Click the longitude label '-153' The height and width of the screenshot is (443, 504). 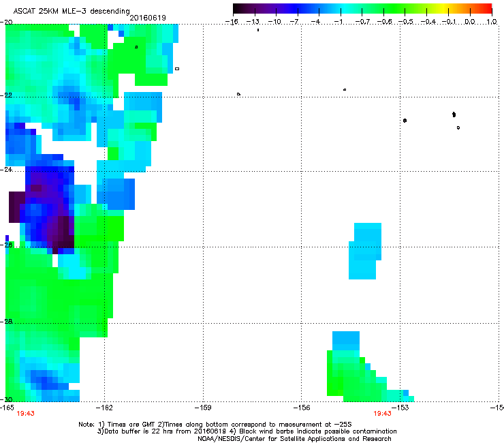coord(400,408)
